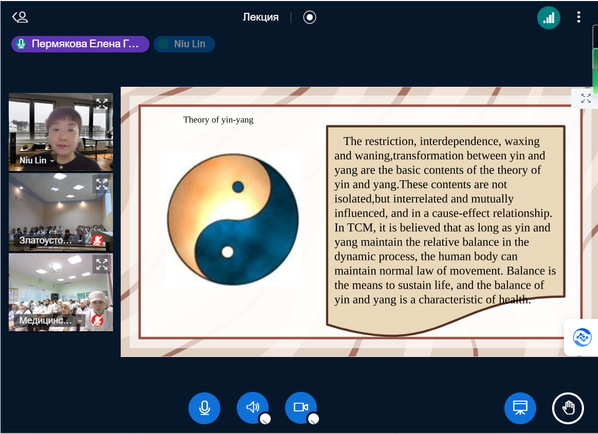Open the dropdown next to Златоусто... name
The height and width of the screenshot is (434, 598).
tap(79, 241)
